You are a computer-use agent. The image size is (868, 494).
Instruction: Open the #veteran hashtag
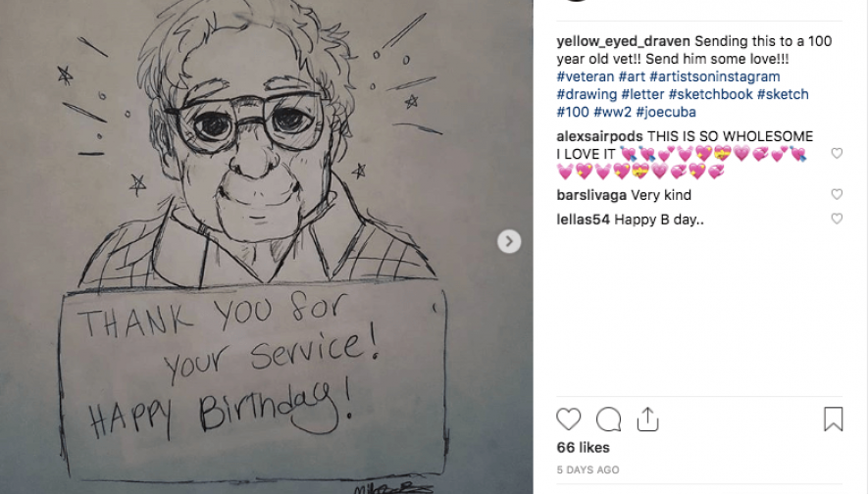point(585,76)
